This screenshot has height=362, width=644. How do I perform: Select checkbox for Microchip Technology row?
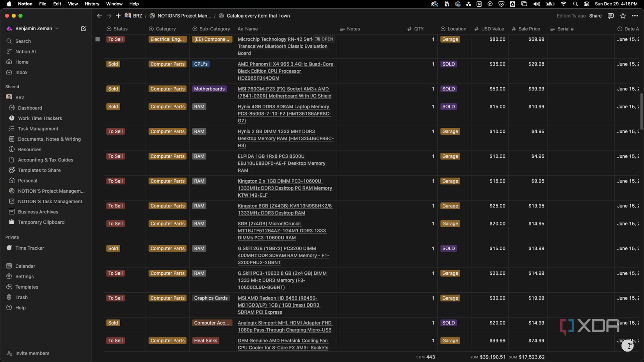tap(98, 39)
